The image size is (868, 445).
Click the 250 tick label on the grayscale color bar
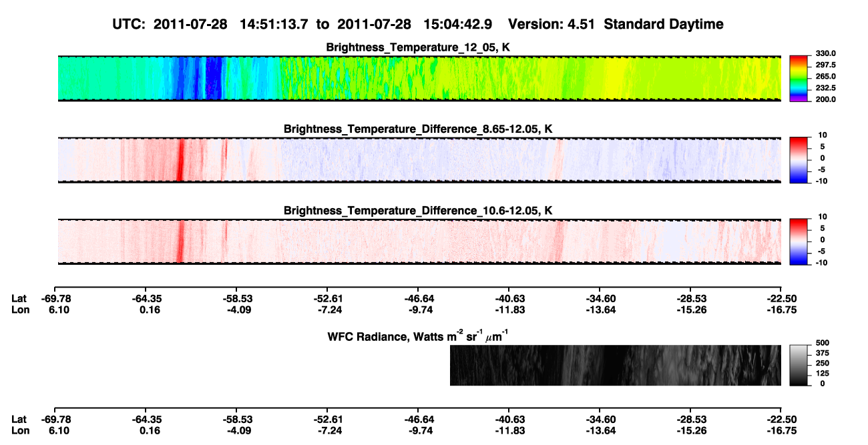[821, 363]
